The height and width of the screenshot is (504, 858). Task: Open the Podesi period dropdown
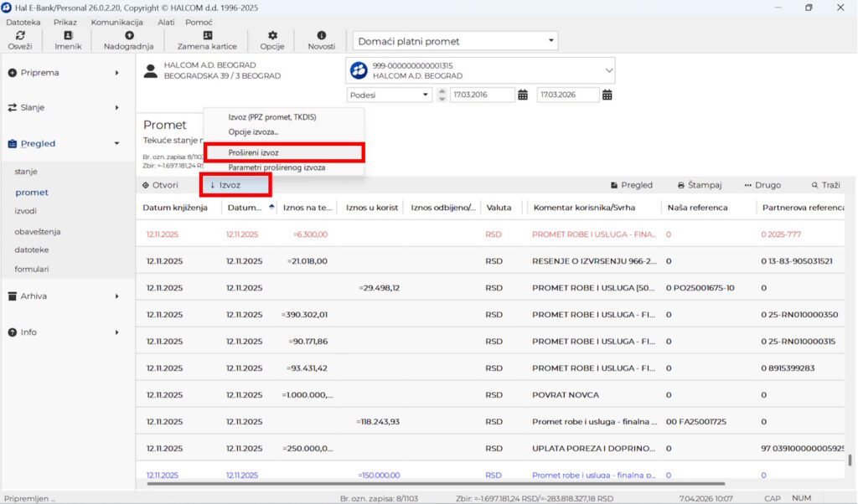[425, 95]
